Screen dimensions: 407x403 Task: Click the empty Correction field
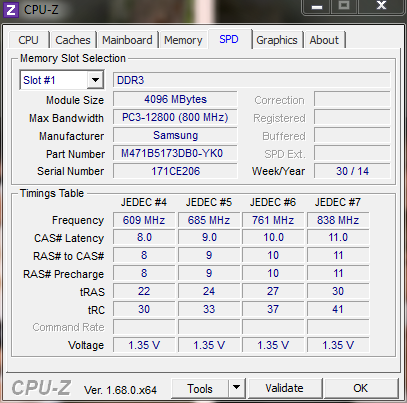[x=352, y=99]
